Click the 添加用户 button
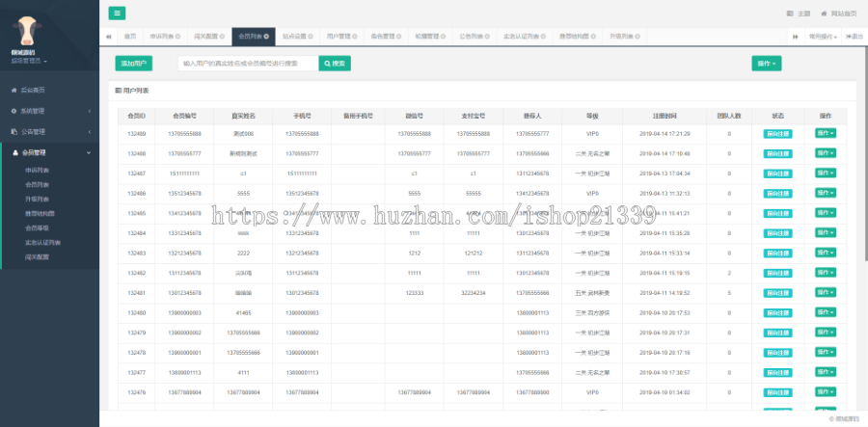Screen dimensions: 868x427 pyautogui.click(x=133, y=64)
